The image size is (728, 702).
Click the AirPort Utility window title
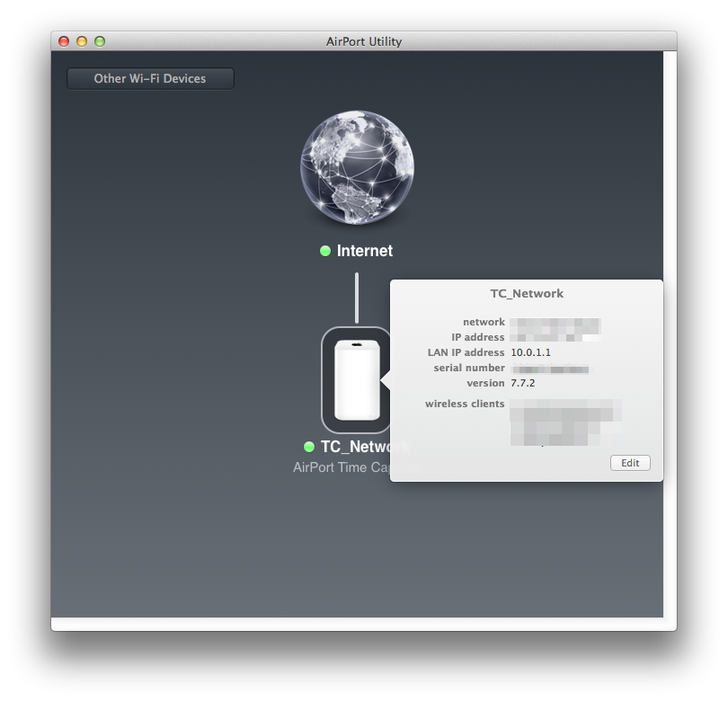[x=364, y=41]
